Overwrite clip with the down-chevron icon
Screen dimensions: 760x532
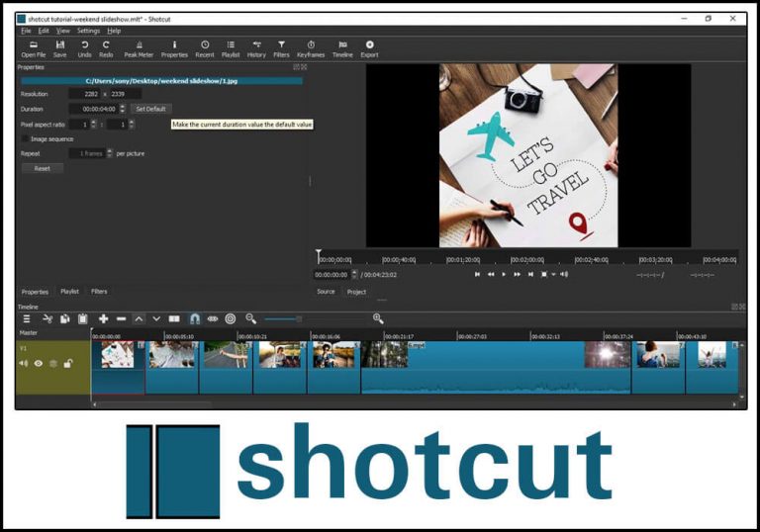156,318
